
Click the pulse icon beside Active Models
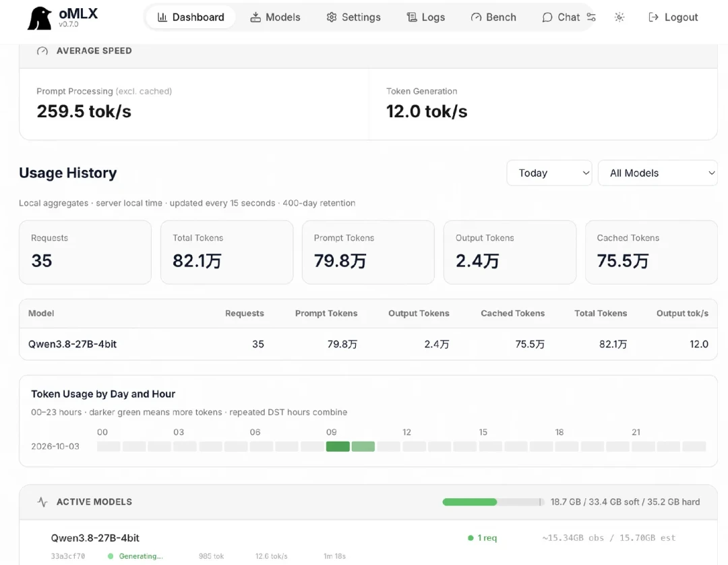click(42, 502)
